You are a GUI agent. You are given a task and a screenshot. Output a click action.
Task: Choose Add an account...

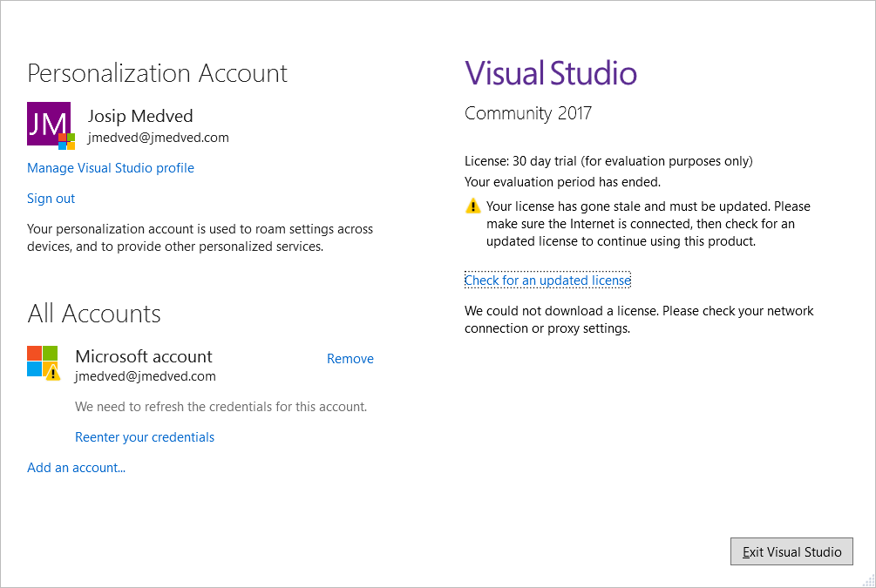[x=77, y=468]
